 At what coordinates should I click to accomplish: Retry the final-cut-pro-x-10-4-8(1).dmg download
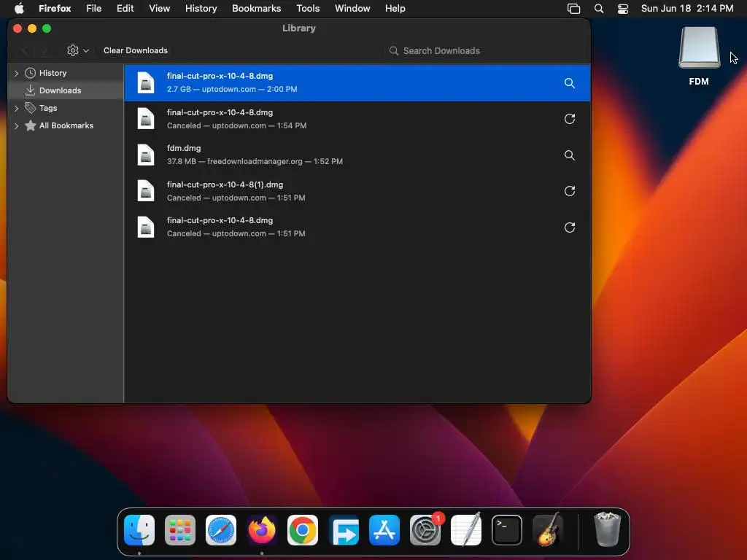point(569,191)
